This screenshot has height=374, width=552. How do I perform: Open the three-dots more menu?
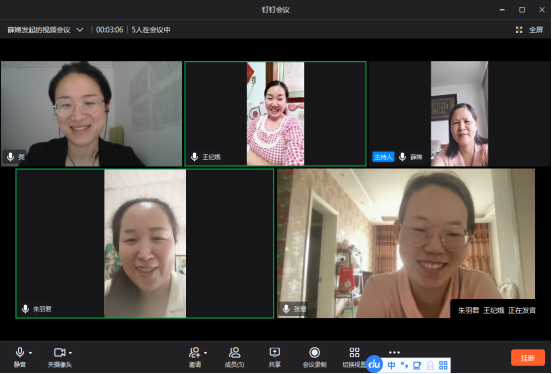[x=394, y=352]
